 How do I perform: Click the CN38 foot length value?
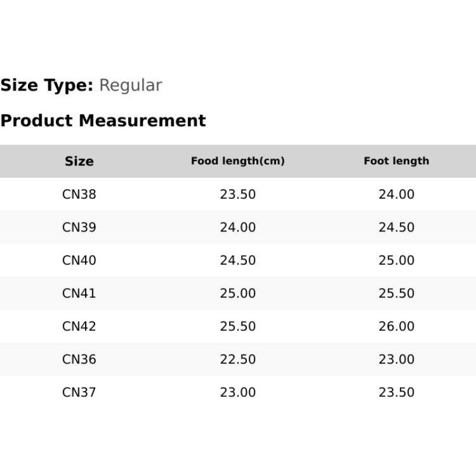coord(396,195)
